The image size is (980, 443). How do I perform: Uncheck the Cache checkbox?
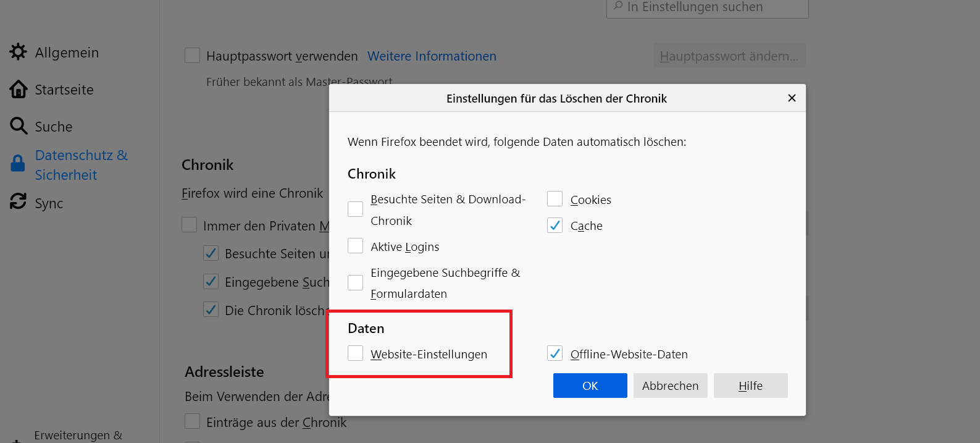pos(555,226)
